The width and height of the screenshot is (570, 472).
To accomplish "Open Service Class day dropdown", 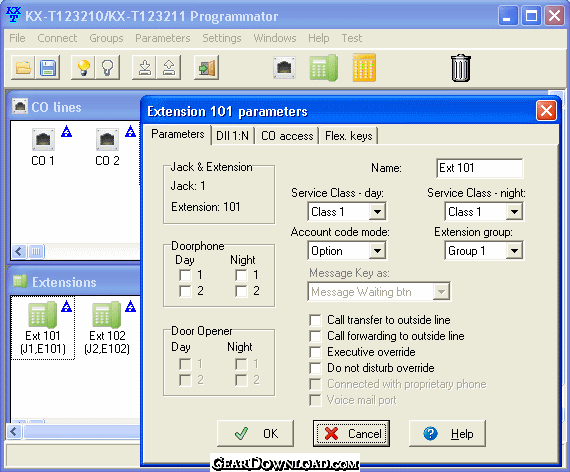I will 377,212.
